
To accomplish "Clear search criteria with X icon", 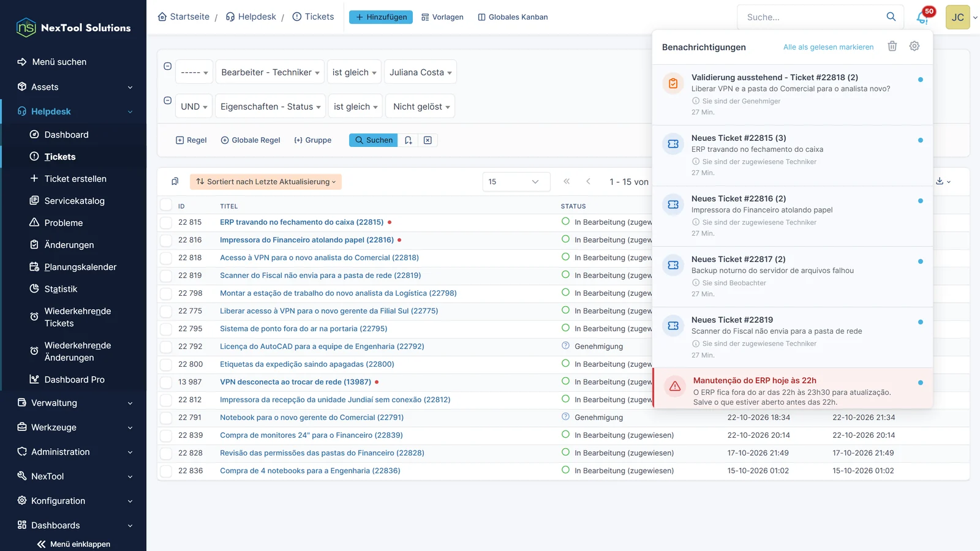I will [x=428, y=140].
